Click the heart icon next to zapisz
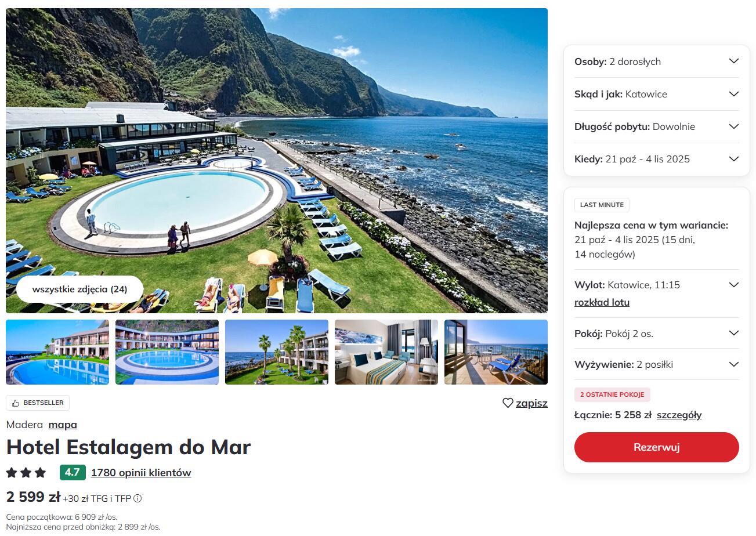This screenshot has height=536, width=756. pyautogui.click(x=508, y=403)
